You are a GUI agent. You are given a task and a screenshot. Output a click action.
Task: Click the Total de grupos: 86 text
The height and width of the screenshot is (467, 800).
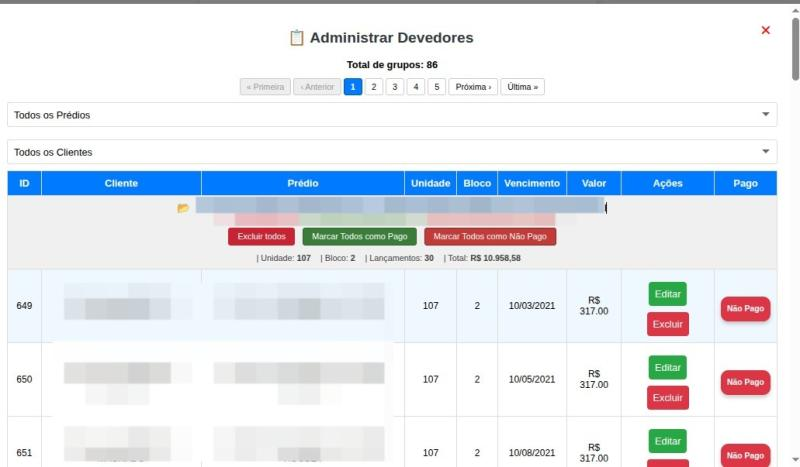pyautogui.click(x=392, y=65)
